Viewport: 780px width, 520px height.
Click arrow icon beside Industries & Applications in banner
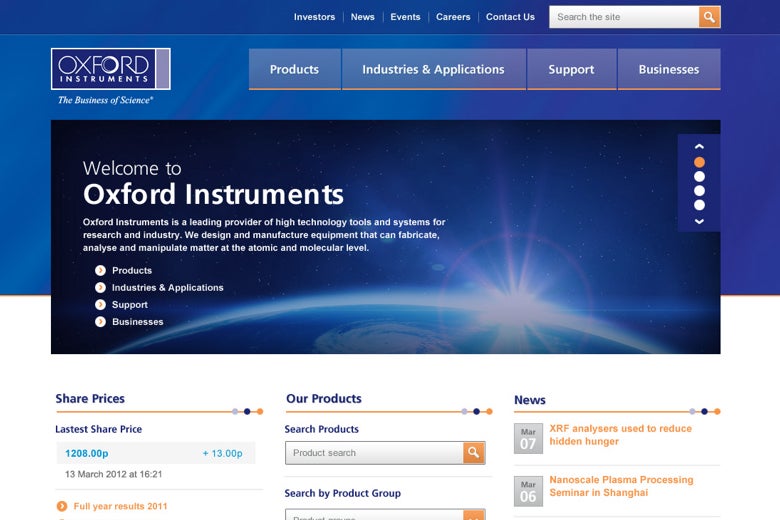point(100,288)
